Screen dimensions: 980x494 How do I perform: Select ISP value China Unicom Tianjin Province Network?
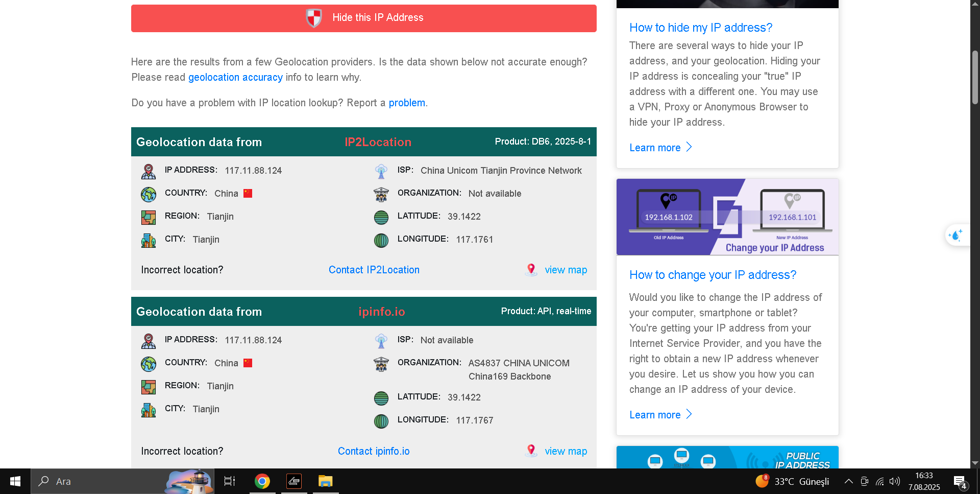click(x=501, y=171)
